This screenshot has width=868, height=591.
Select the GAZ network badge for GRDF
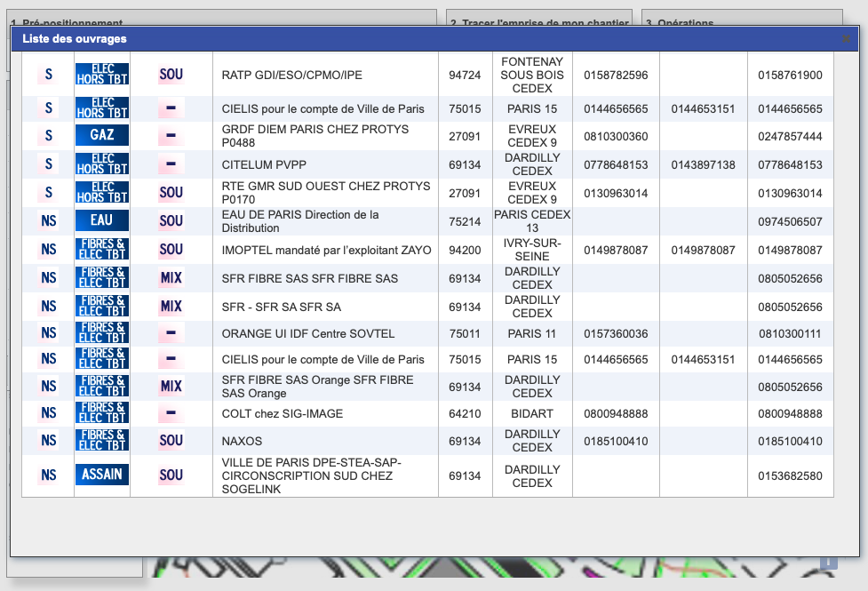point(102,135)
